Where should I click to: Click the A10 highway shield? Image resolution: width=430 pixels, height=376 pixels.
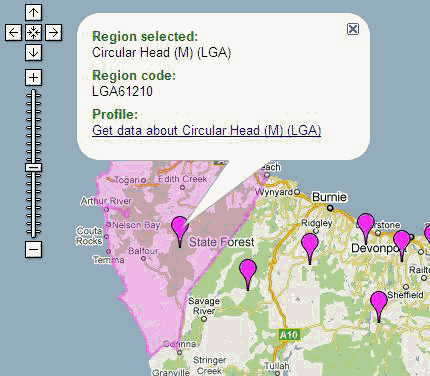pos(289,334)
